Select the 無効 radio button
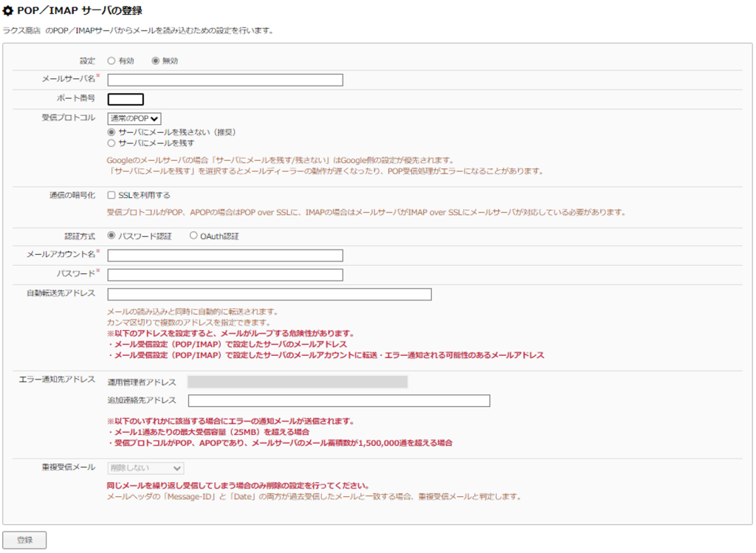This screenshot has width=756, height=553. click(x=155, y=61)
